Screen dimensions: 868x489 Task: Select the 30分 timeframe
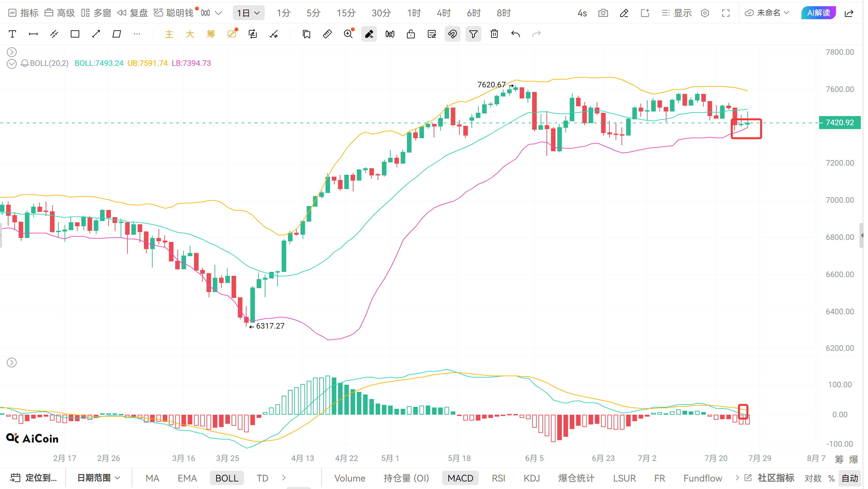[x=381, y=13]
